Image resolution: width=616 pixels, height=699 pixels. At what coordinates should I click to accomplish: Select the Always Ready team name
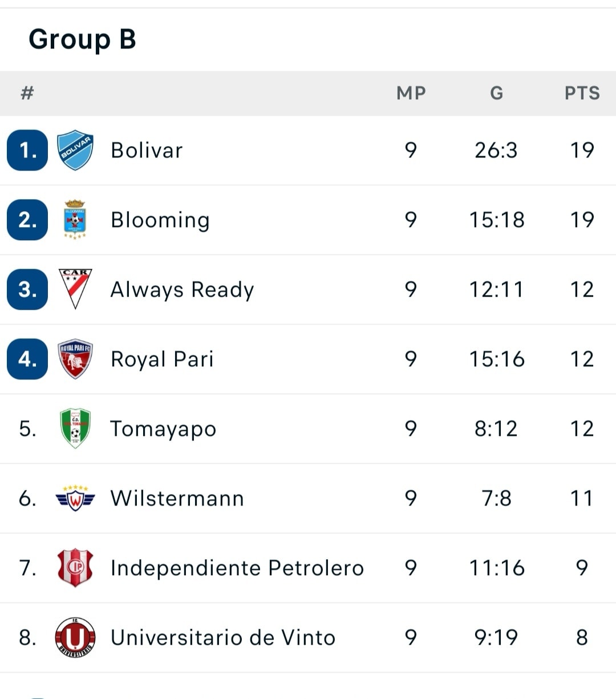[182, 290]
